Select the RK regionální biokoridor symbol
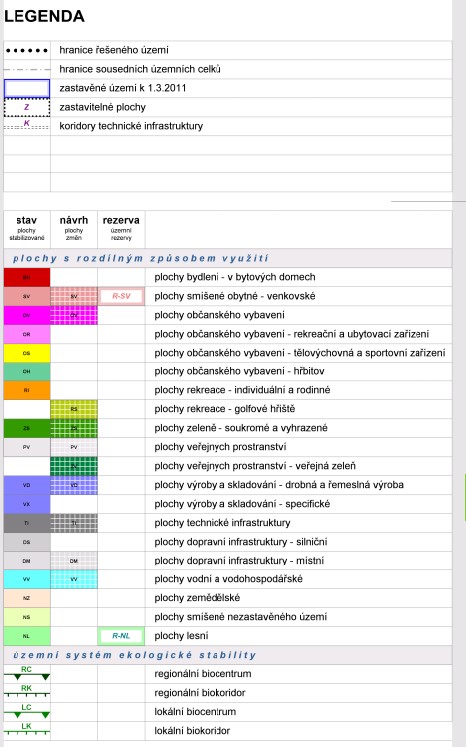This screenshot has height=747, width=466. 27,691
